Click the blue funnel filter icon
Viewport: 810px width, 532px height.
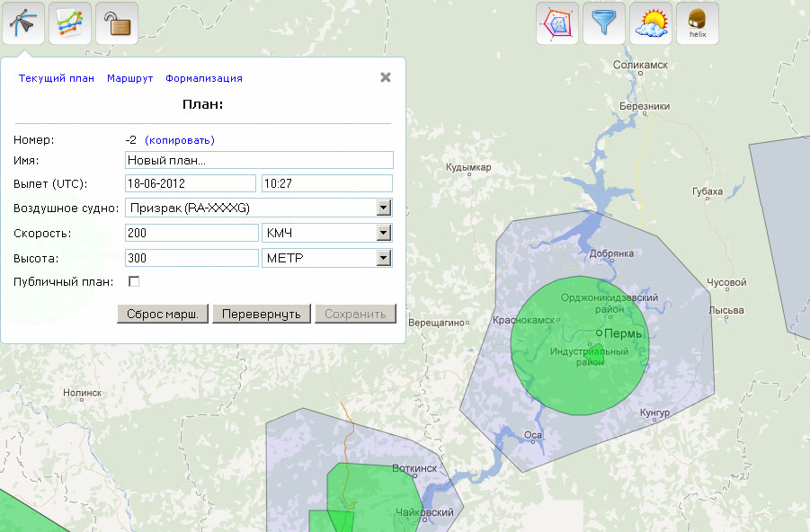(604, 23)
